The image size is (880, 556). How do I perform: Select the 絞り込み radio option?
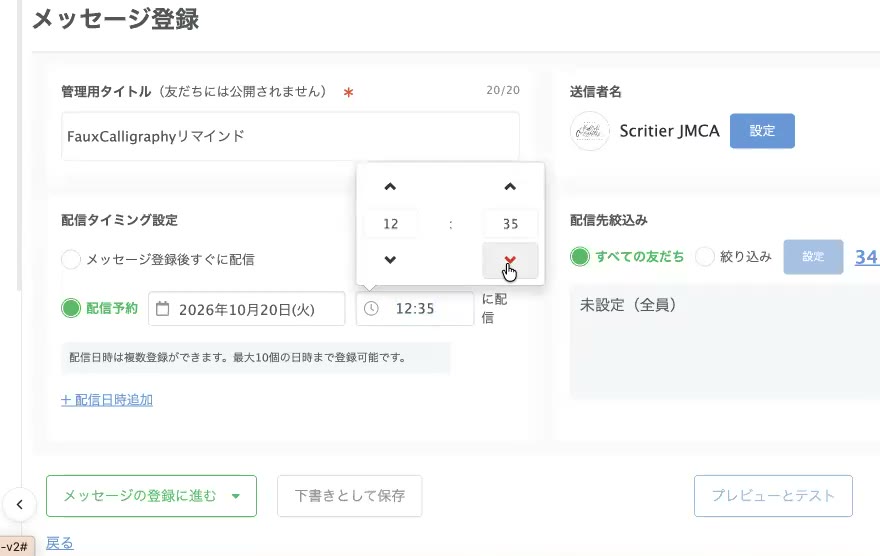coord(704,256)
